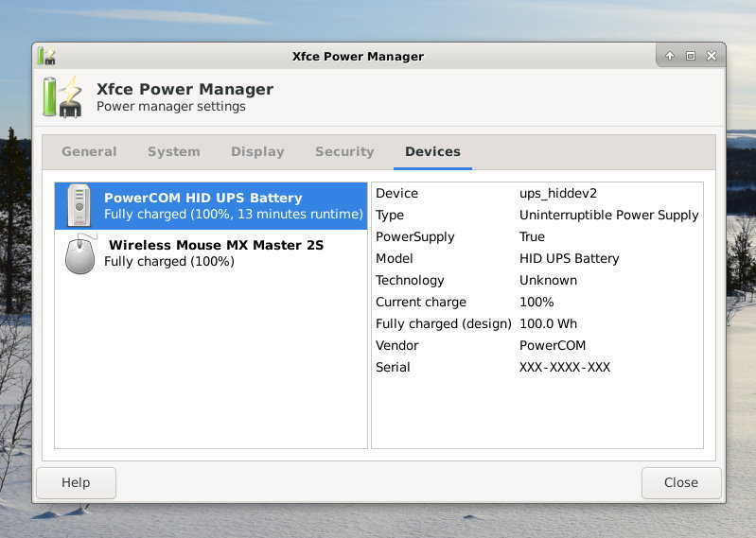Open the Security tab
Image resolution: width=756 pixels, height=538 pixels.
344,151
